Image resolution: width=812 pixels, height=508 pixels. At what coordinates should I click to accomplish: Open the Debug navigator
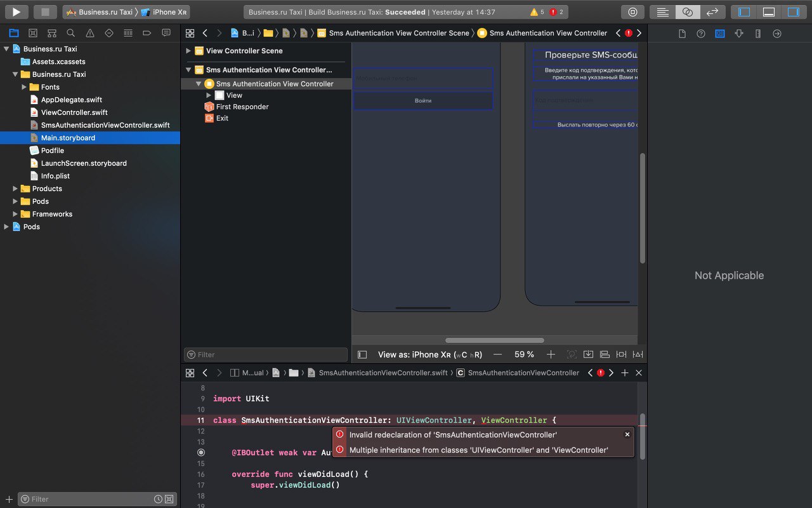(x=128, y=33)
